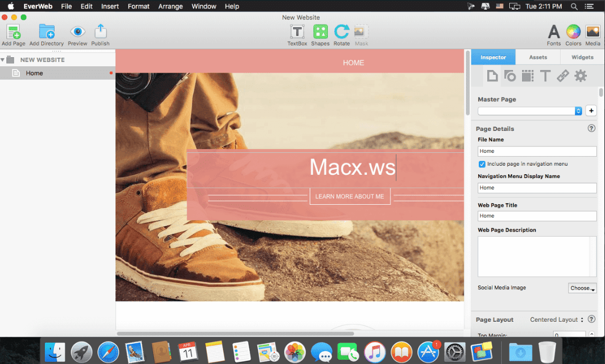The width and height of the screenshot is (605, 364).
Task: Click the canvas vertical scrollbar
Action: 468,83
